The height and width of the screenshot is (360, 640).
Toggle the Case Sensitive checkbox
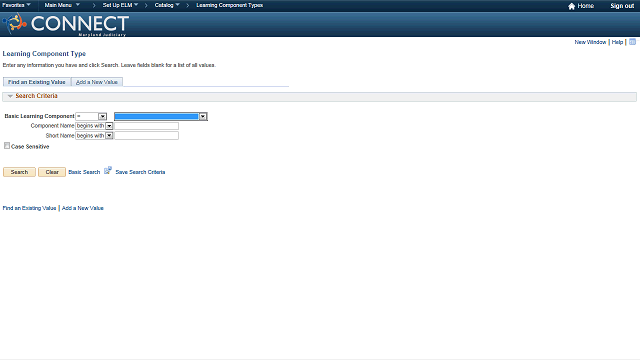click(7, 146)
